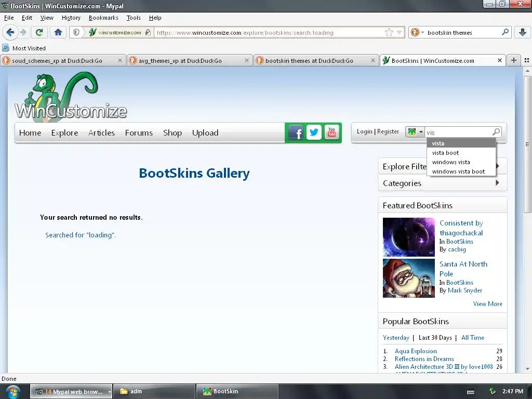
Task: Open a new tab with plus button
Action: (x=514, y=60)
